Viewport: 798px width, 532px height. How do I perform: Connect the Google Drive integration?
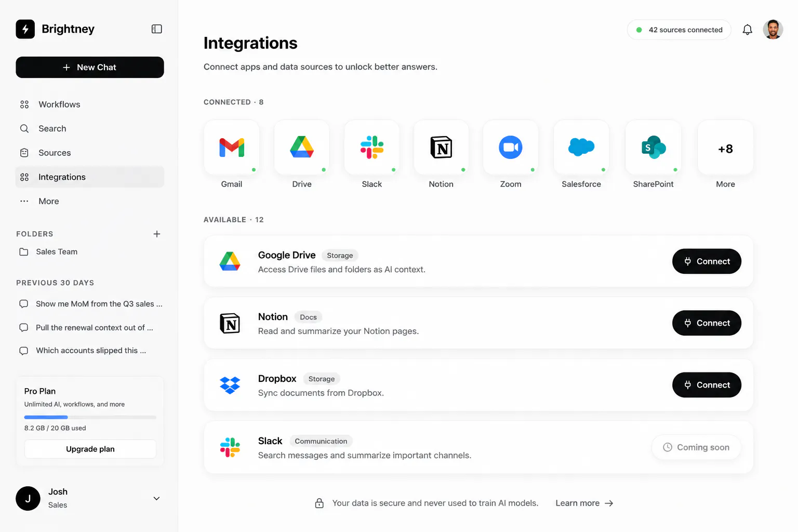coord(707,261)
